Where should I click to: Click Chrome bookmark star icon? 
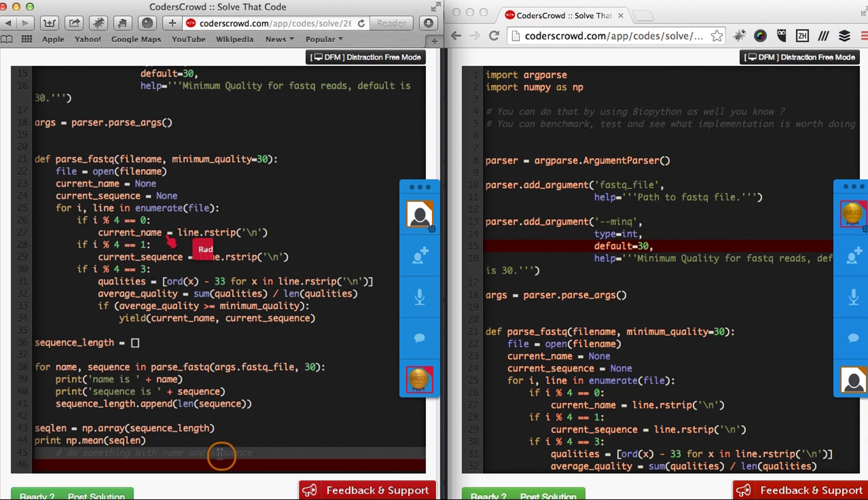(716, 36)
